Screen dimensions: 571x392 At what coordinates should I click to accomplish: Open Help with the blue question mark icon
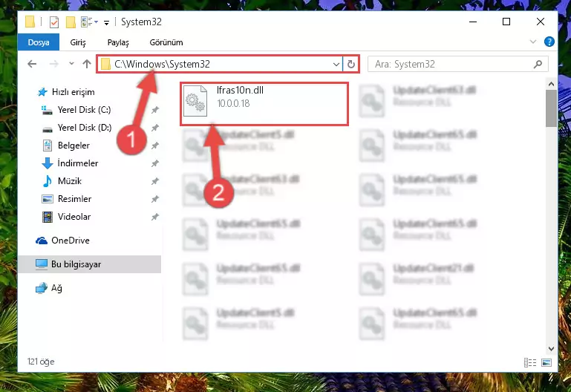(549, 42)
